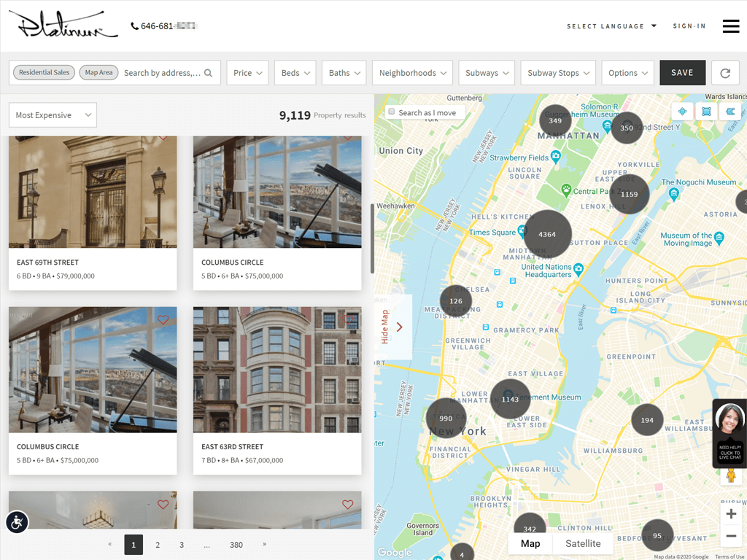Click the SIGN-IN link

[x=689, y=26]
